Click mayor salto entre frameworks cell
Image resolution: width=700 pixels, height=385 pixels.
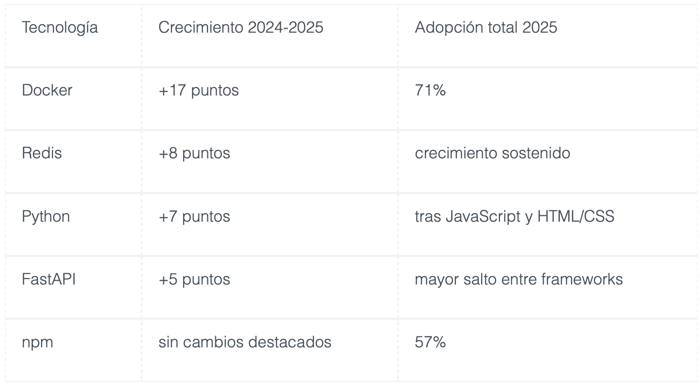[519, 280]
